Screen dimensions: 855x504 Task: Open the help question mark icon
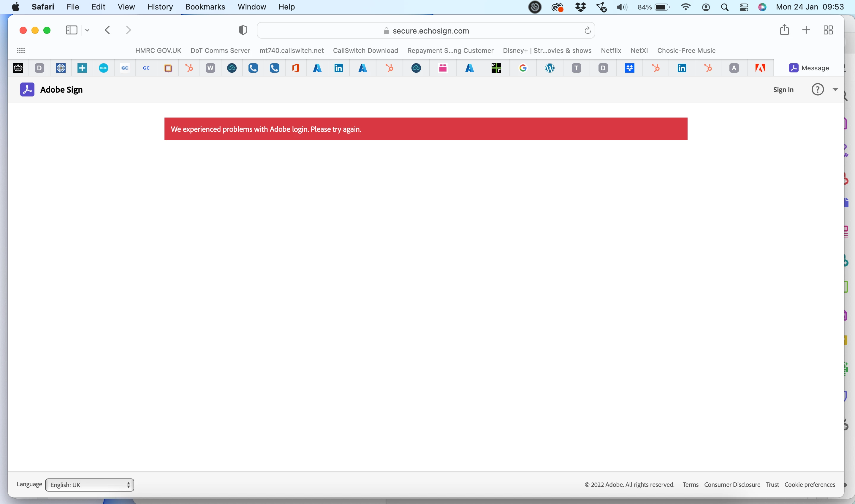coord(817,90)
